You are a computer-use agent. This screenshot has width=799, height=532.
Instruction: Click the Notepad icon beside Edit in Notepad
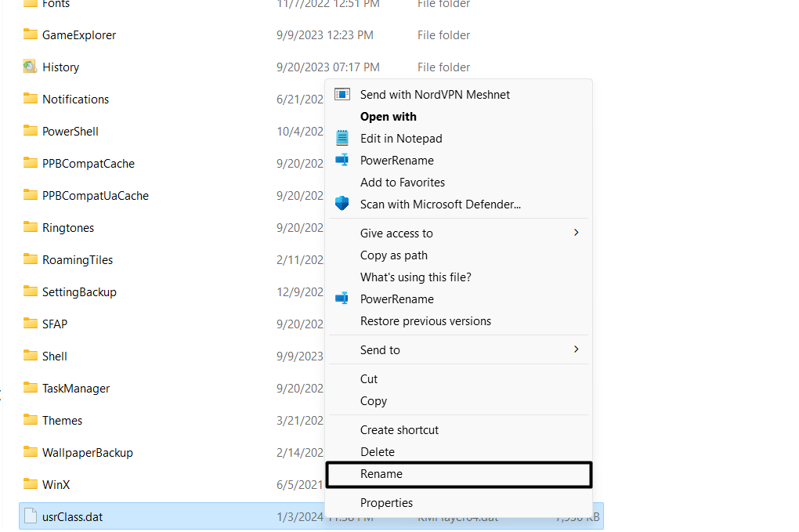[x=342, y=138]
